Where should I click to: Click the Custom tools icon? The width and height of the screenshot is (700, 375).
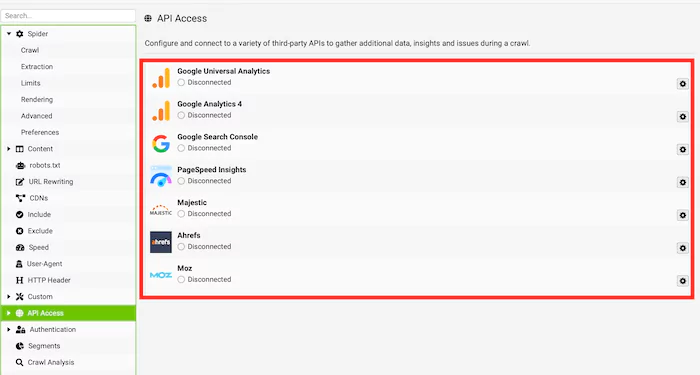[x=20, y=297]
